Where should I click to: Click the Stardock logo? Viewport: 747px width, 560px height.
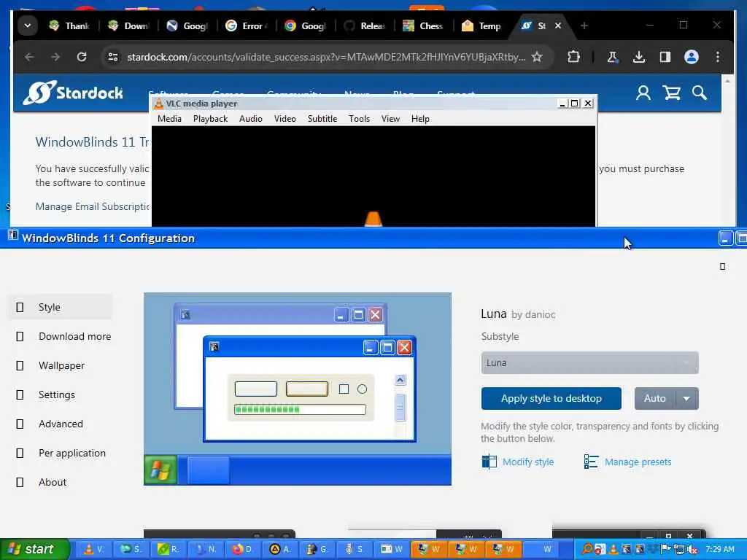click(x=73, y=93)
